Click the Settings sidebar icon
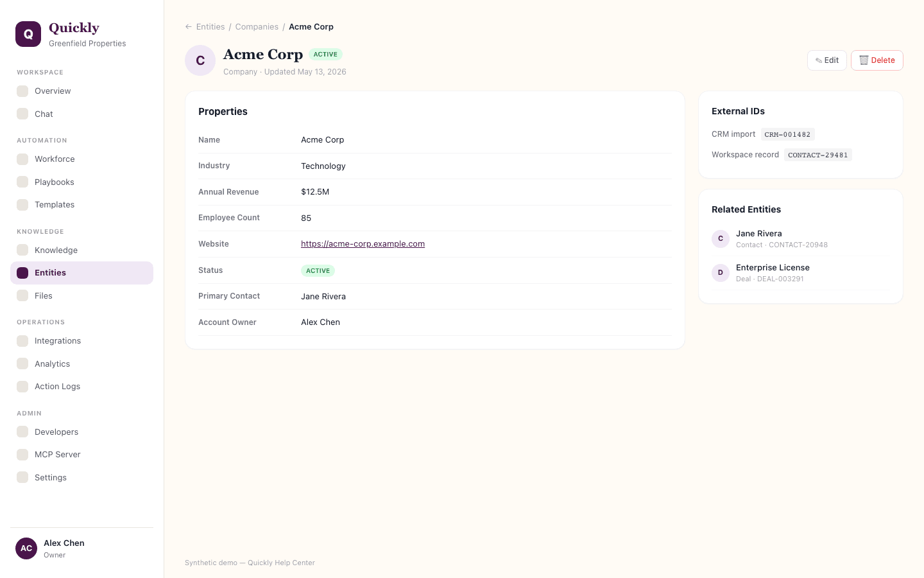 (22, 477)
